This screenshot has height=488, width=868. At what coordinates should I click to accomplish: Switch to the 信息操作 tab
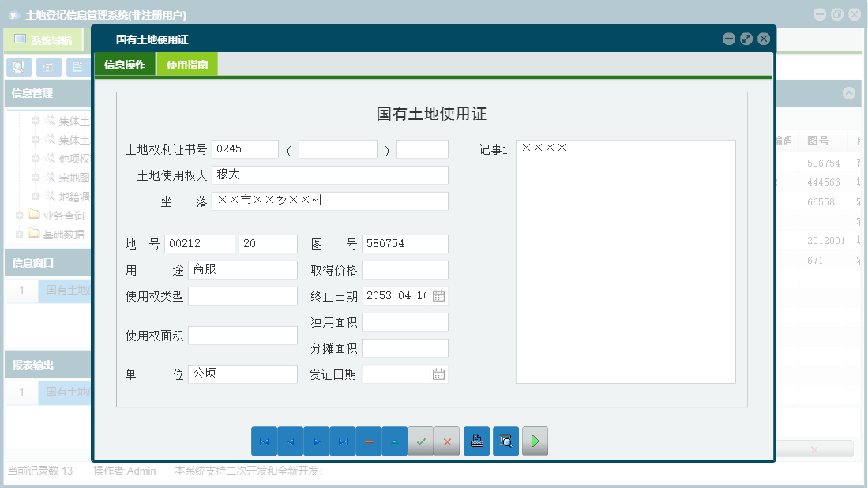(125, 65)
